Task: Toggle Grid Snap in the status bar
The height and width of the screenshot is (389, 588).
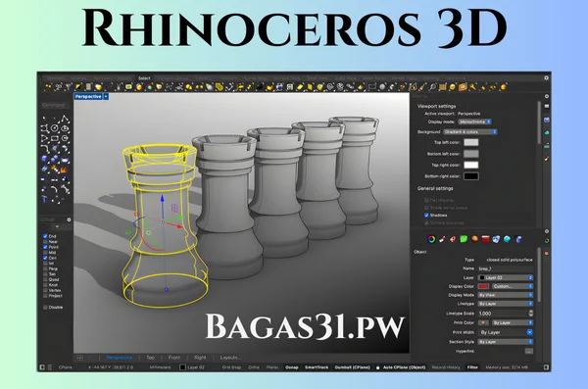Action: pyautogui.click(x=231, y=367)
